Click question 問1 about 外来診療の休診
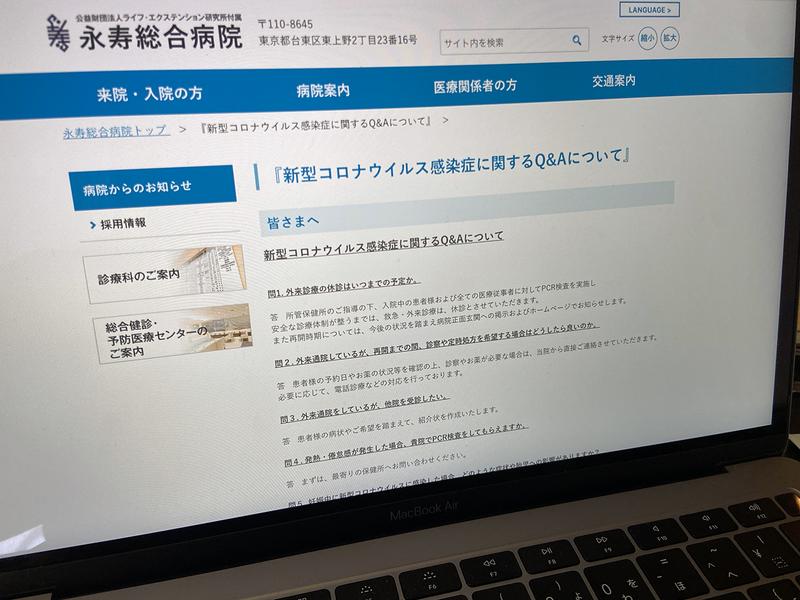Image resolution: width=800 pixels, height=600 pixels. [x=343, y=287]
